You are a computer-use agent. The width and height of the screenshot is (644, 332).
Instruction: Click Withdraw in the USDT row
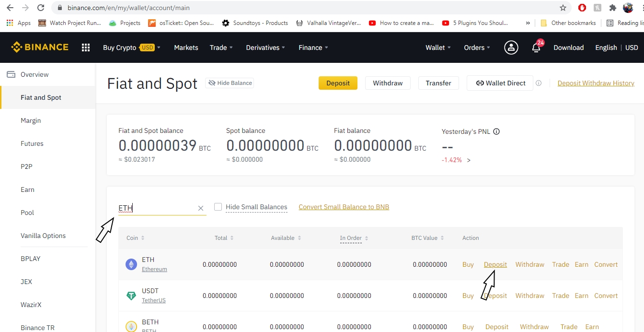[530, 296]
